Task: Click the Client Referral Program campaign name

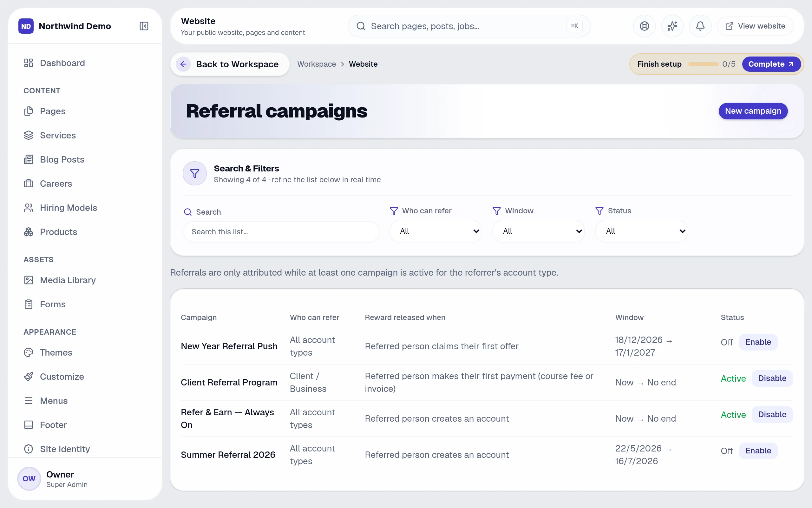Action: click(229, 382)
